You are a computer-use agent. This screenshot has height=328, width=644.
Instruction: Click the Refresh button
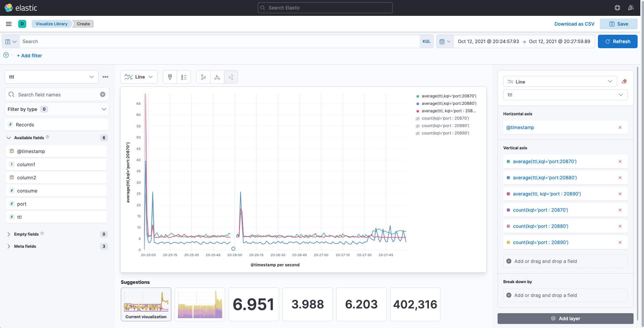click(x=617, y=41)
